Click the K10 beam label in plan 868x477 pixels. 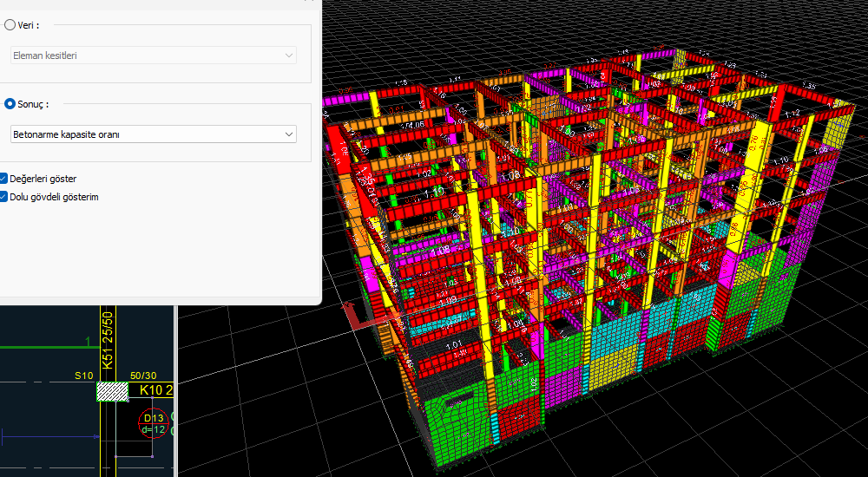[x=150, y=390]
